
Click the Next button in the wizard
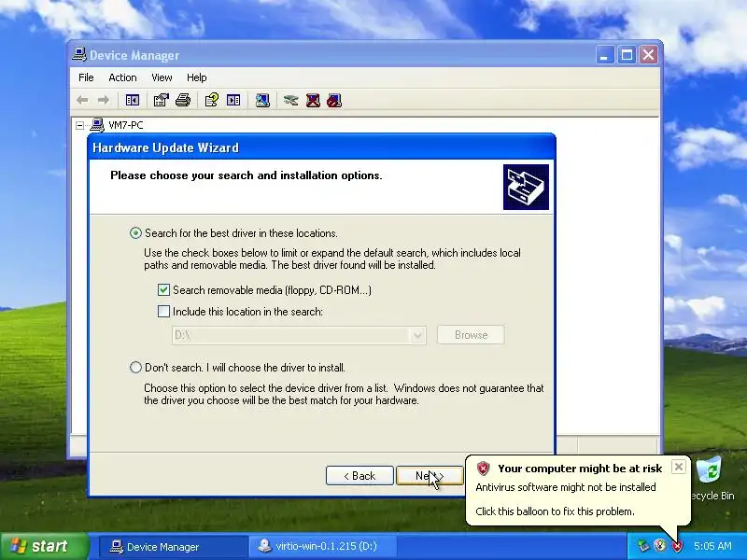(x=430, y=476)
